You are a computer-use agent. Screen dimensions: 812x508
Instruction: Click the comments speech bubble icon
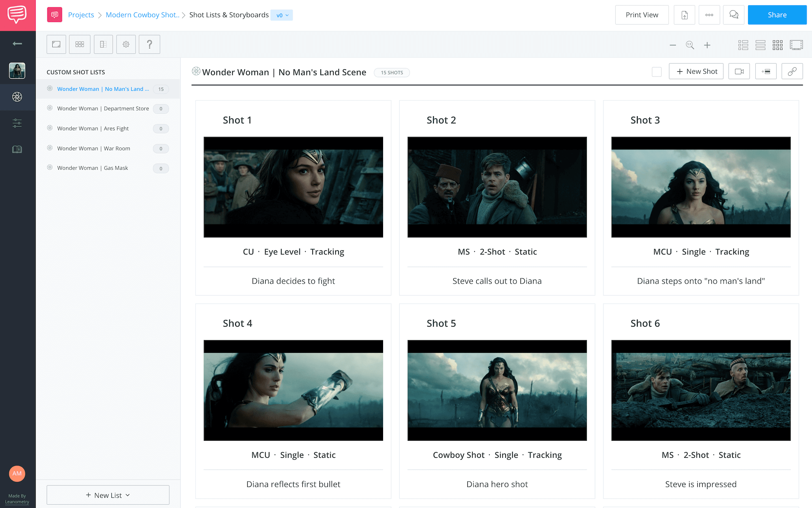click(x=733, y=15)
